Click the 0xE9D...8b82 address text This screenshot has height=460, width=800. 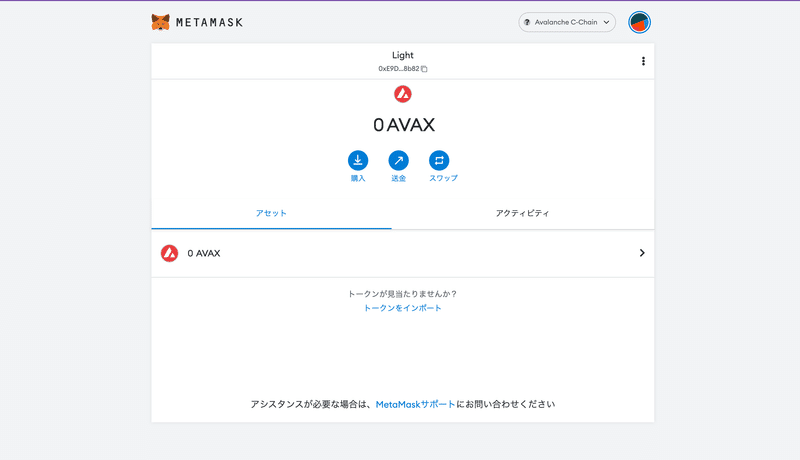(x=398, y=69)
